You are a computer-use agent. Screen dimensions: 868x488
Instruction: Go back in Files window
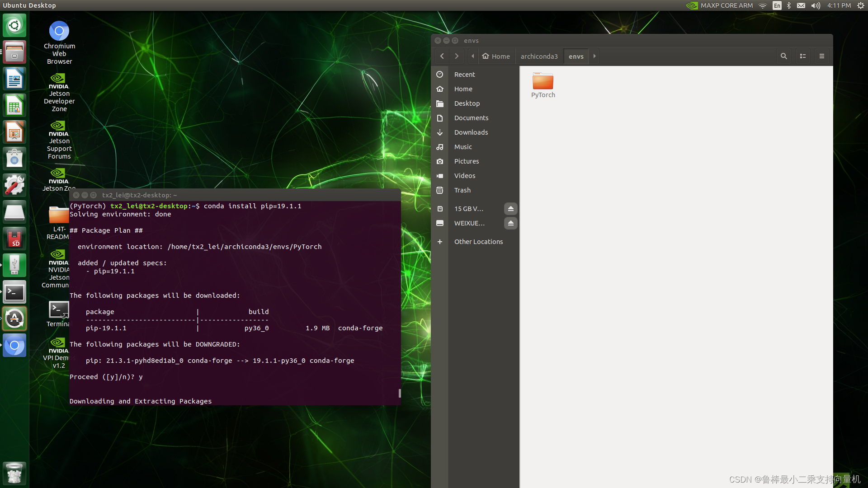click(442, 56)
